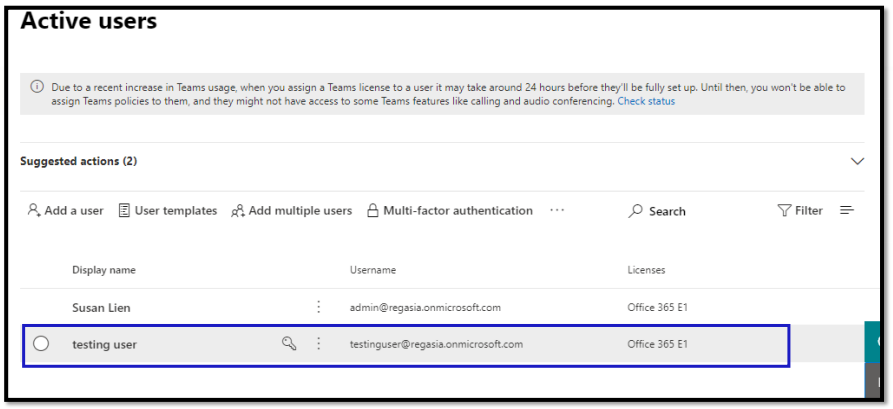Select the testing user radio button
The width and height of the screenshot is (893, 409).
coord(41,343)
